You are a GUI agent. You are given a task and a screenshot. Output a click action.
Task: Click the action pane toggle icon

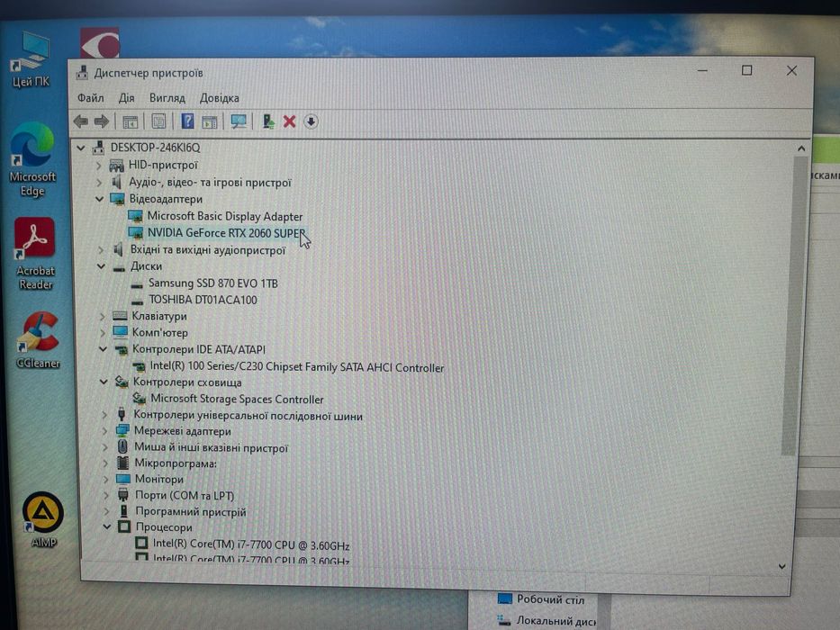point(210,122)
